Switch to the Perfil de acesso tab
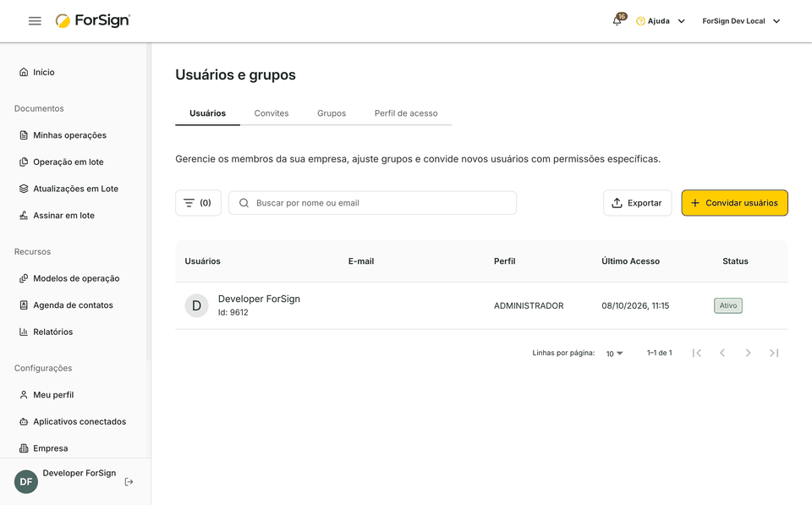This screenshot has width=812, height=505. point(406,113)
